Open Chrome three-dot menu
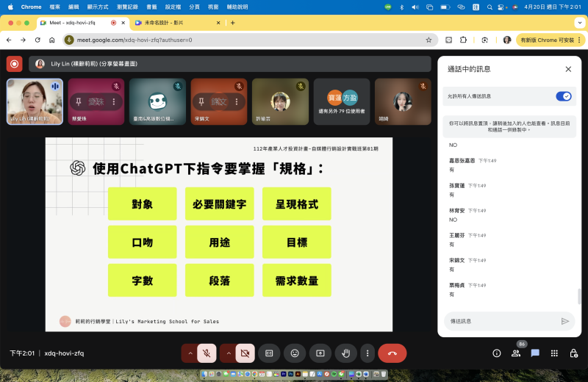The height and width of the screenshot is (382, 588). 579,40
